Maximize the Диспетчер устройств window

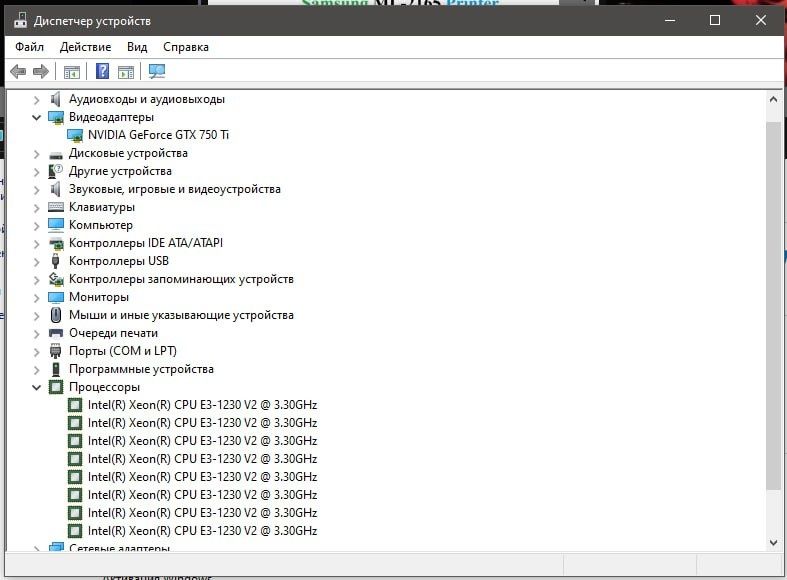coord(715,20)
